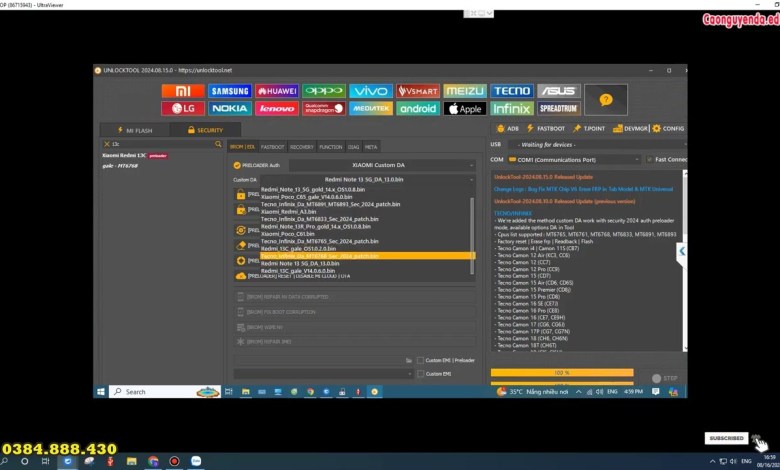Click the model search input field
The image size is (780, 470).
(162, 144)
